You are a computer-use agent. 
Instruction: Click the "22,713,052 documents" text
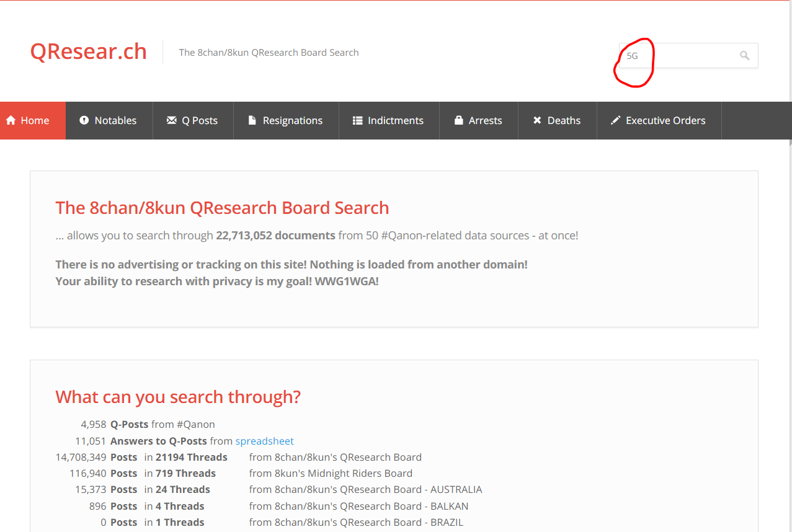pos(275,236)
